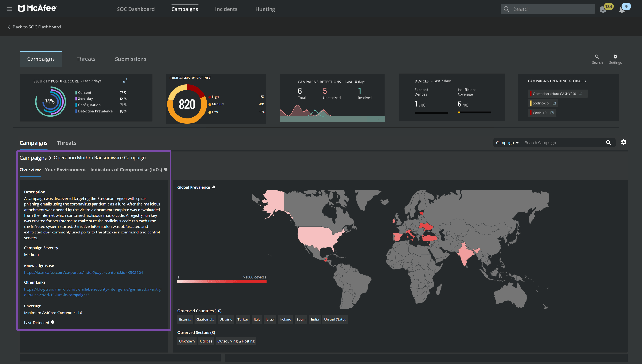642x364 pixels.
Task: Click Outsourcing & Hosting sector tag
Action: 236,341
